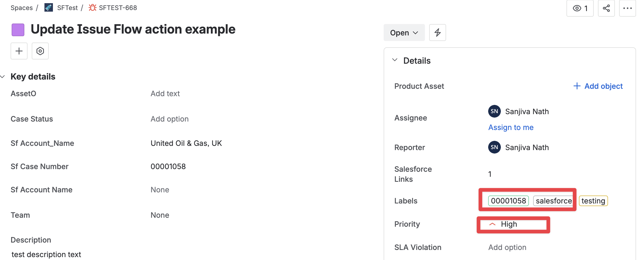
Task: Click the SFTest rocket project icon
Action: [48, 8]
